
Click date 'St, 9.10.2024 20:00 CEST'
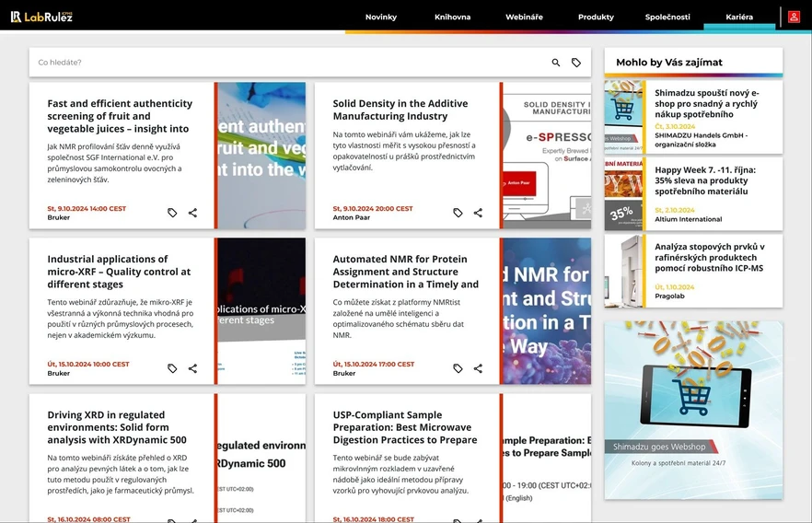(x=373, y=209)
